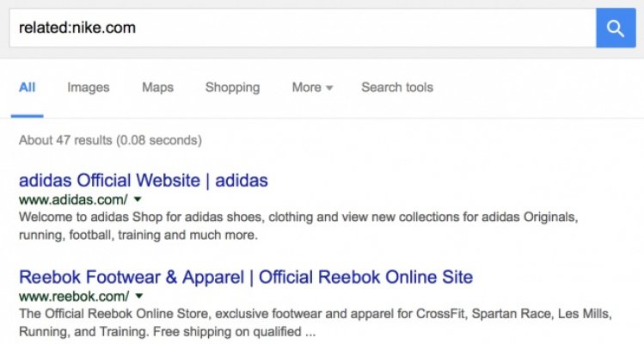Open the Maps tab
The image size is (644, 344).
[x=157, y=88]
